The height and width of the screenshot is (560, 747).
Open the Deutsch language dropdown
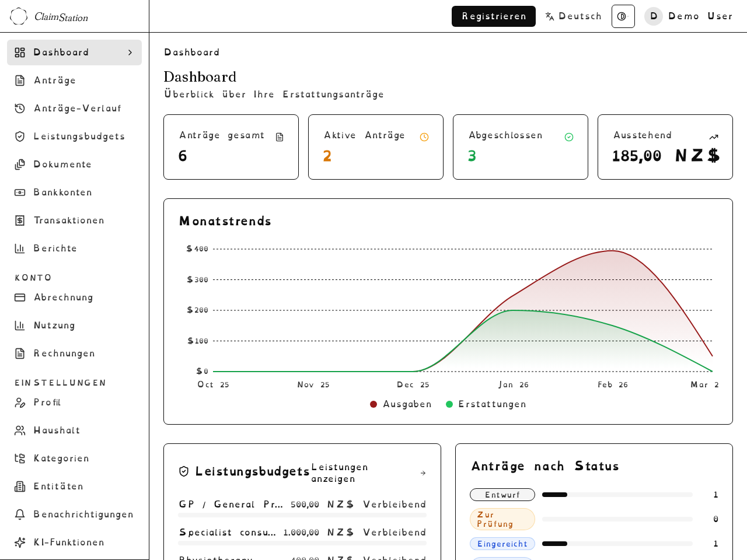click(573, 16)
